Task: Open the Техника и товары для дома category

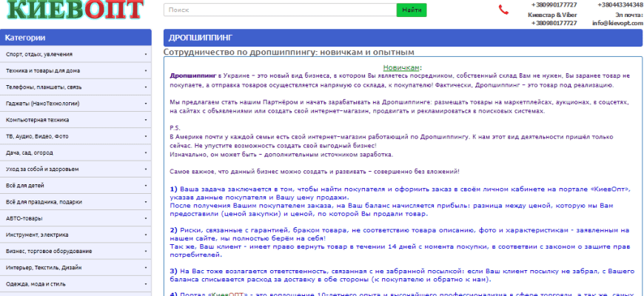Action: (x=76, y=70)
